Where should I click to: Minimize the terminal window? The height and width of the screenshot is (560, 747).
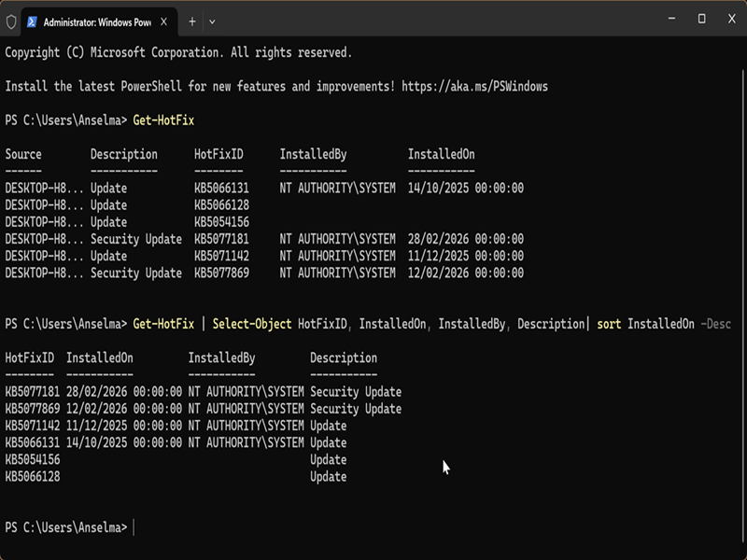(x=672, y=19)
